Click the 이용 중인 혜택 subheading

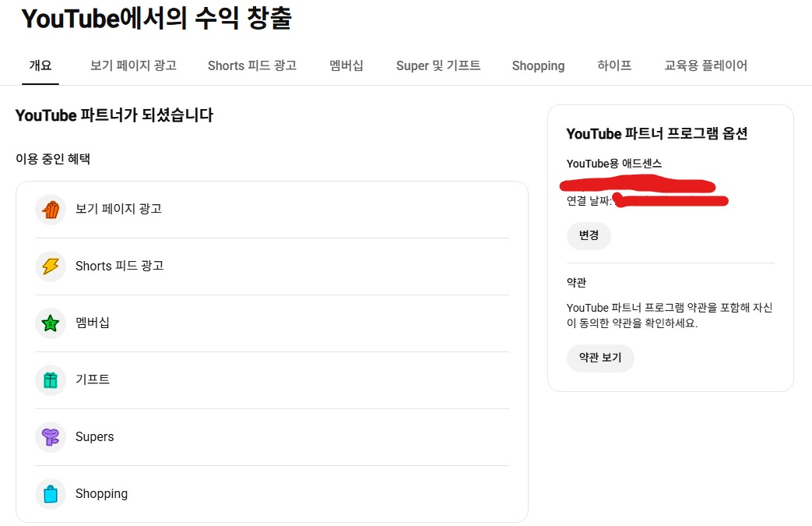[x=53, y=158]
